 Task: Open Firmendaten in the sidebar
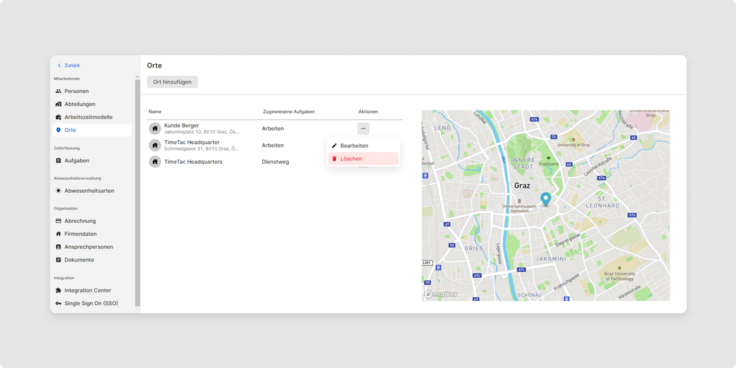click(x=92, y=234)
